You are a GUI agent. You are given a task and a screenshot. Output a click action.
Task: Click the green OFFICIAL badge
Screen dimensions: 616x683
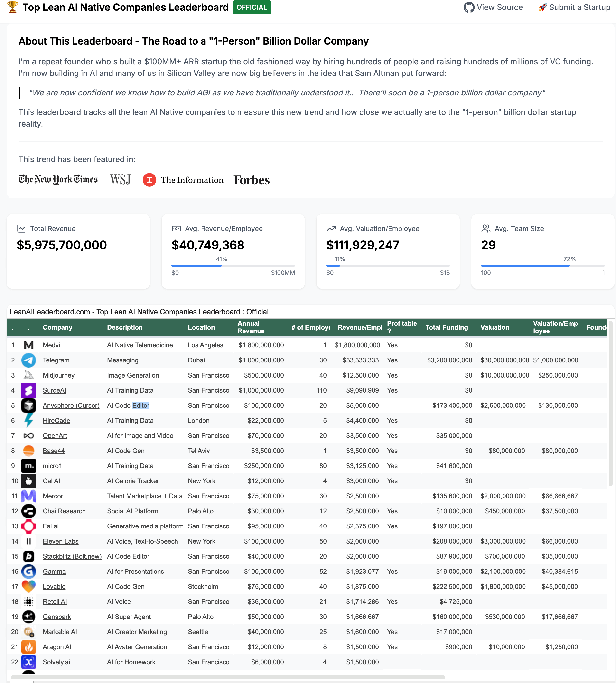pos(252,8)
